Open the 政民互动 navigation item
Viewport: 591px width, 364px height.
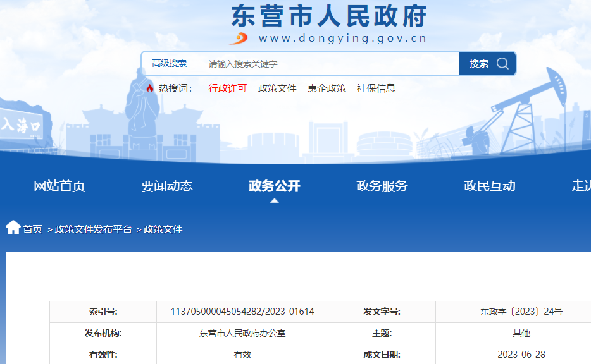489,186
